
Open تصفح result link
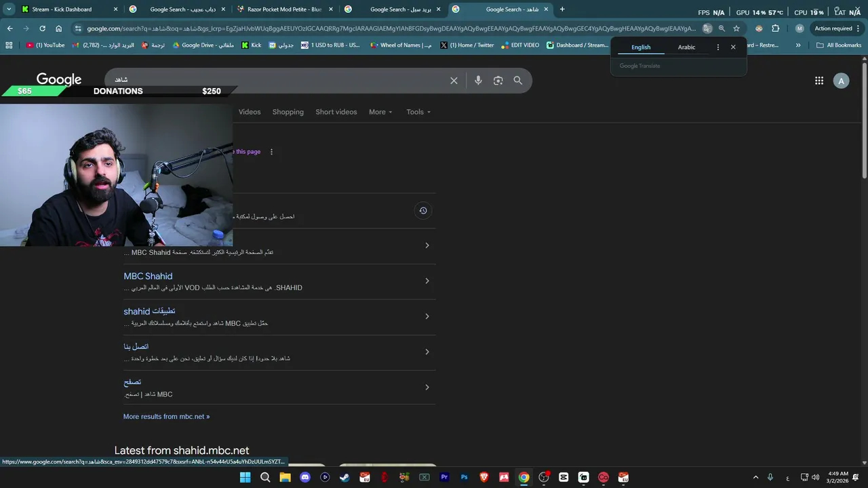tap(132, 382)
